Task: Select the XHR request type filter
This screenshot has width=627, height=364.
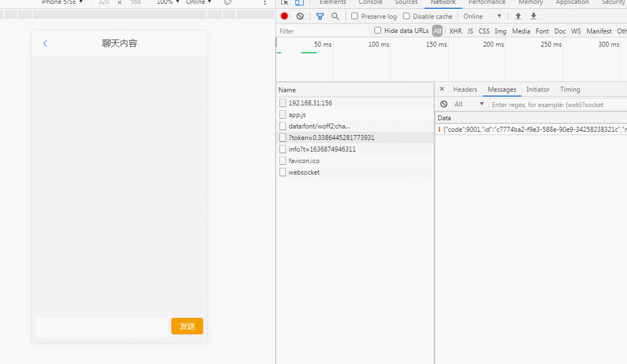Action: coord(455,31)
